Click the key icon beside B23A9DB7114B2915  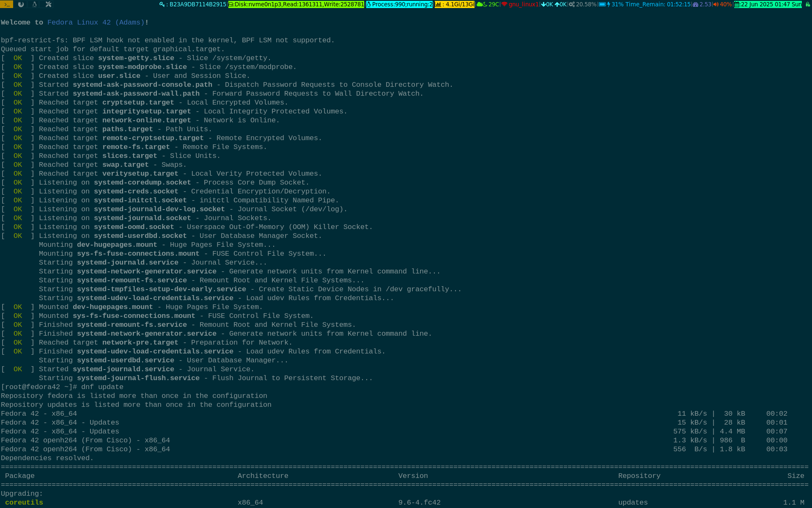tap(162, 4)
